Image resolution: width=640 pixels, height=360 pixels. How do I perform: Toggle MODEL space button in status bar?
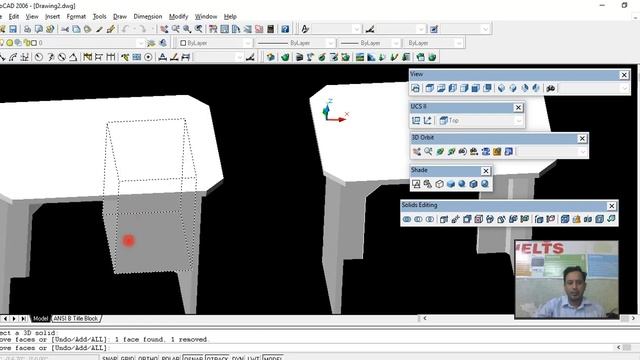273,358
